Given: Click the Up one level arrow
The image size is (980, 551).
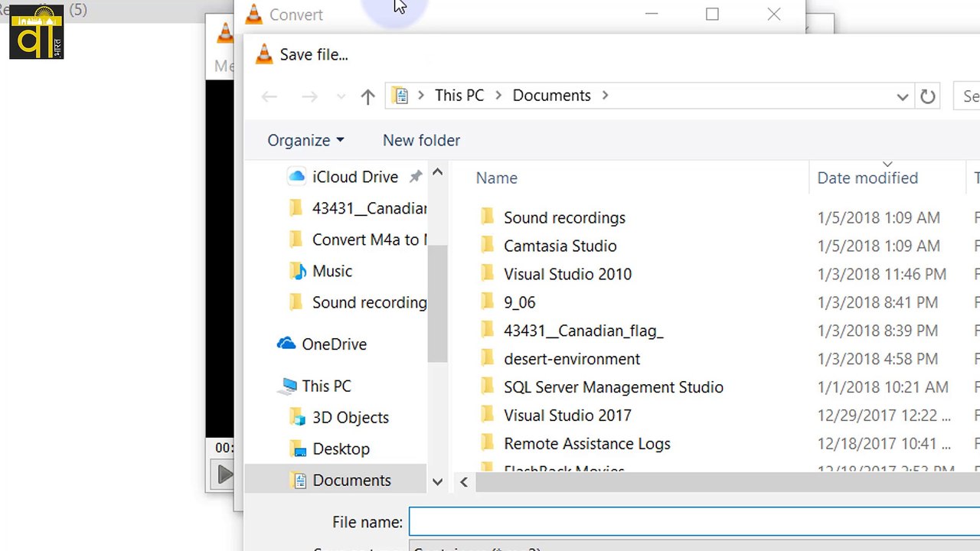Looking at the screenshot, I should [x=367, y=96].
